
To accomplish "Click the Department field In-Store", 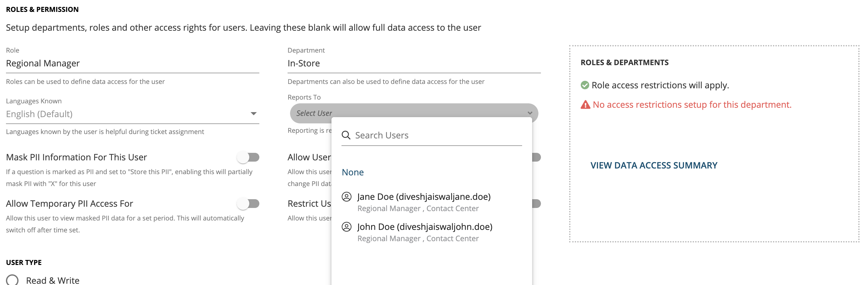I will 414,63.
